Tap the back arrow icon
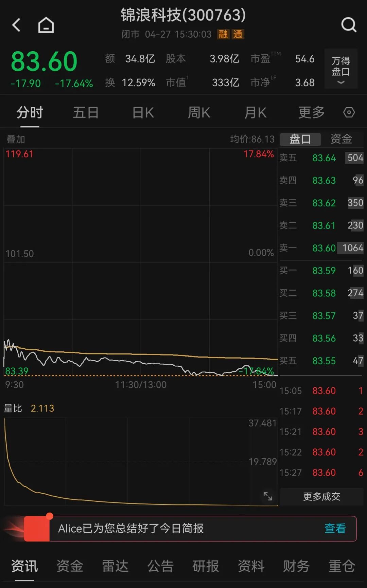 (16, 25)
